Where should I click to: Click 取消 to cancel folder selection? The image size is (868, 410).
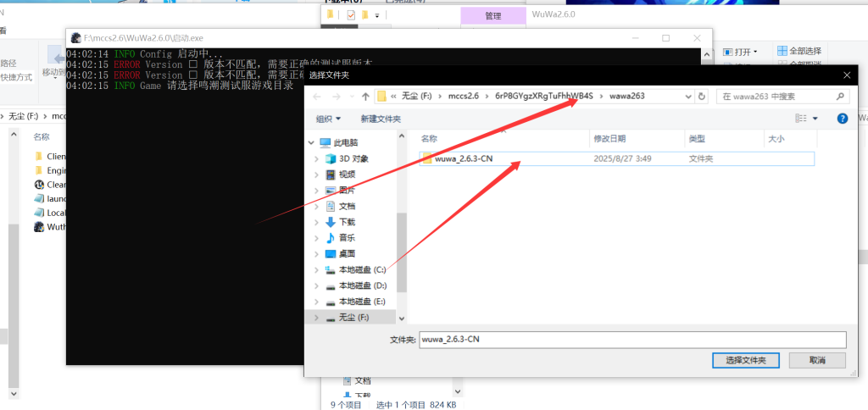(817, 360)
